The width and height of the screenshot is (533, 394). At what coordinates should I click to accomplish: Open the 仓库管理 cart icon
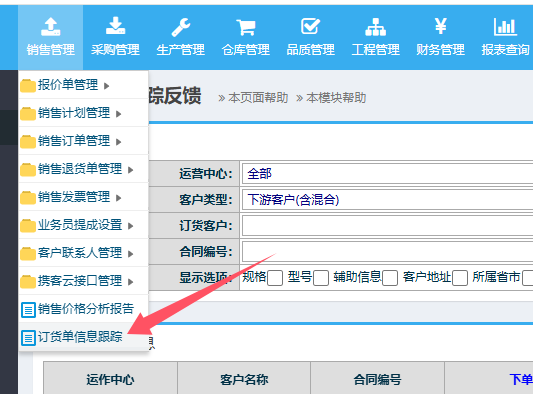point(246,27)
